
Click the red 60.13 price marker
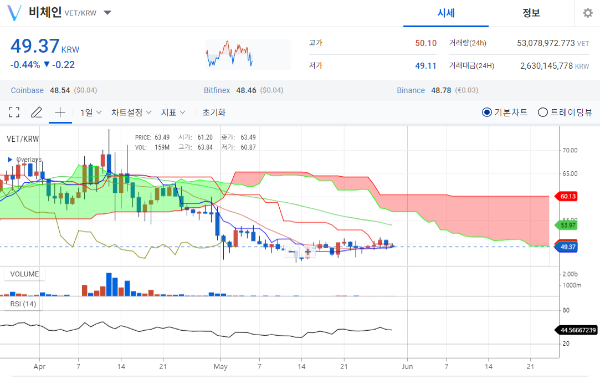click(x=567, y=196)
